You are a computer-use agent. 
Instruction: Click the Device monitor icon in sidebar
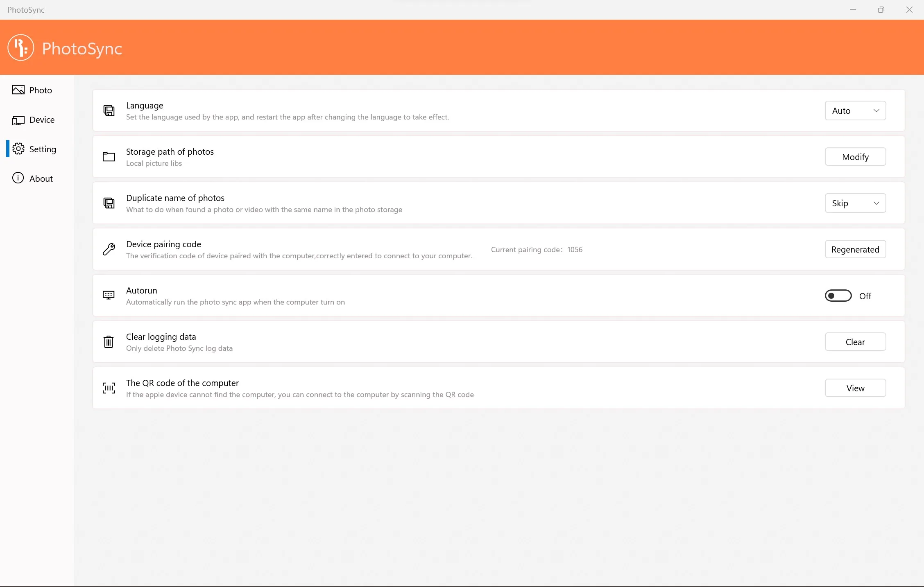18,120
